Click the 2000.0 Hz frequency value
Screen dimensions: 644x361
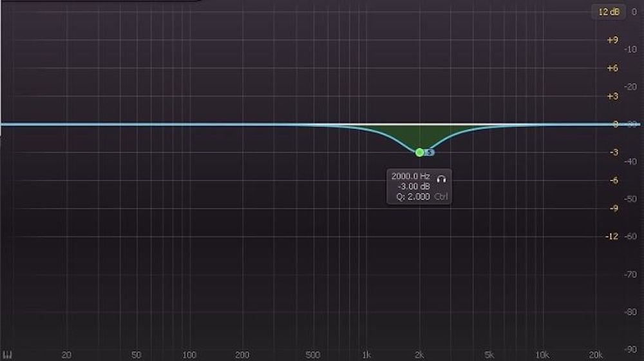point(411,177)
